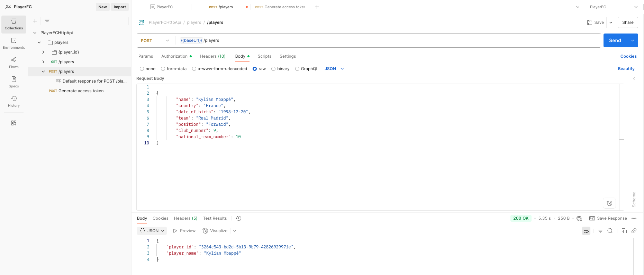Click the plus icon to create a collection

pos(35,21)
